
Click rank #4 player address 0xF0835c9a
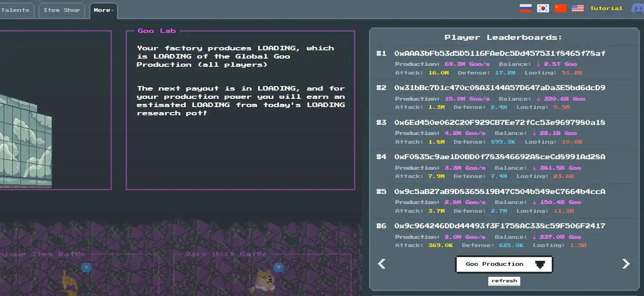coord(500,157)
